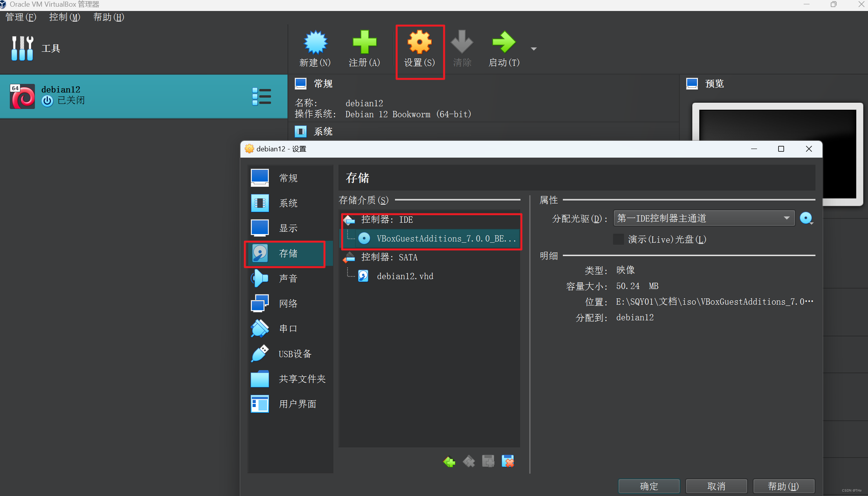This screenshot has width=868, height=496.
Task: Open 分配光驱 IDE channel dropdown
Action: 704,218
